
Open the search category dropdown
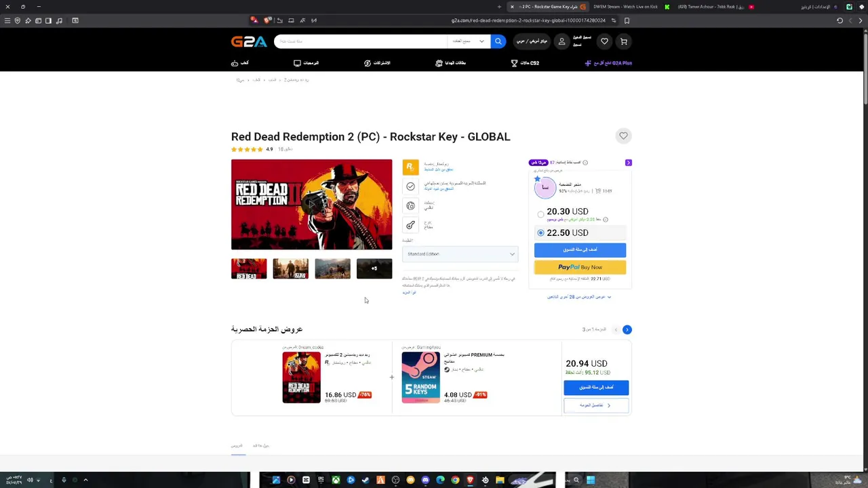(x=469, y=41)
